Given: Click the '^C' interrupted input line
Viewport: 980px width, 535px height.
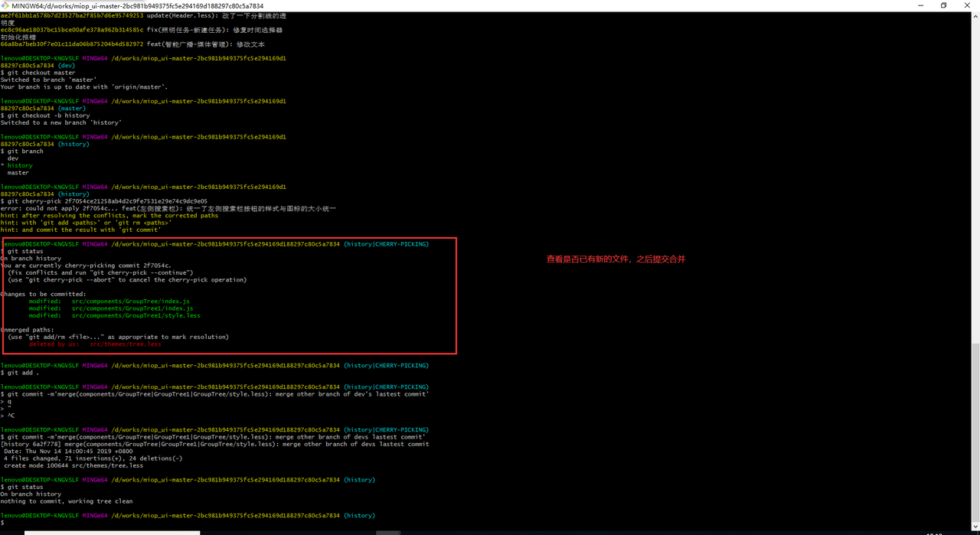Looking at the screenshot, I should tap(8, 416).
